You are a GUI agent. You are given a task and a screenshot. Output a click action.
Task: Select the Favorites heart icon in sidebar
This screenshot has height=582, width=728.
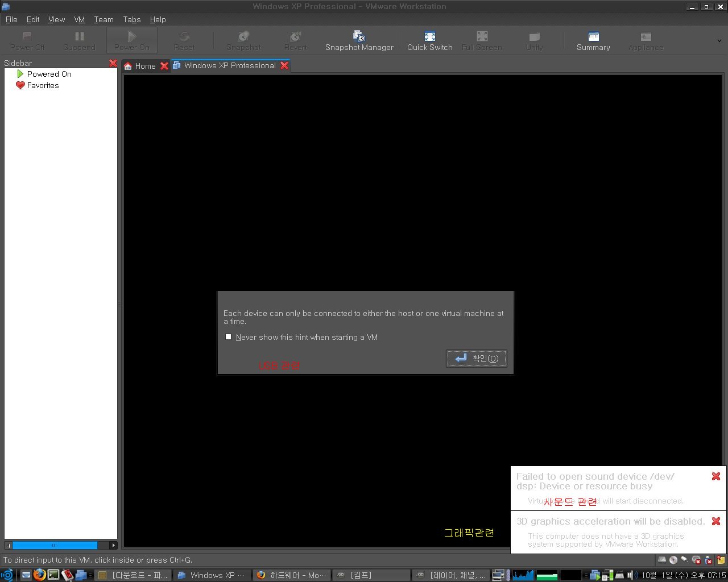21,85
